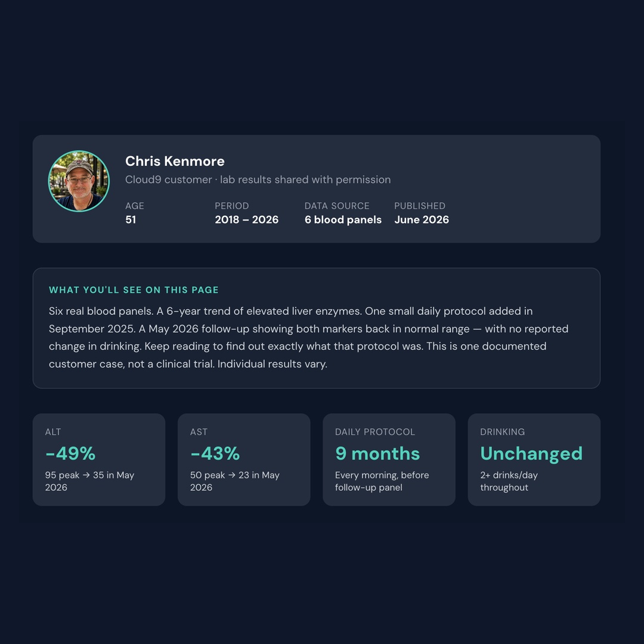
Task: Open the ALT stat card
Action: pyautogui.click(x=99, y=460)
